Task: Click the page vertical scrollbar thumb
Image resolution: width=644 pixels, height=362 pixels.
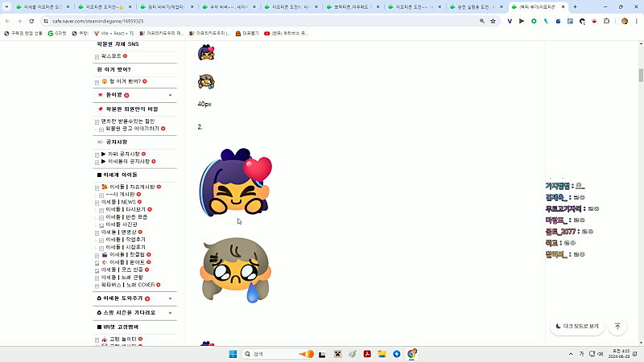Action: click(x=641, y=76)
